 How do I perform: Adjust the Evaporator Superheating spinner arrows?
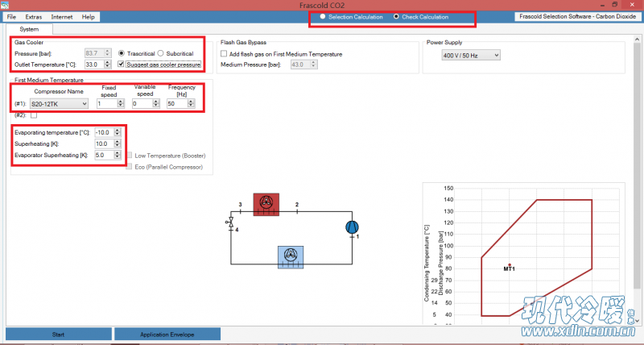tap(118, 155)
